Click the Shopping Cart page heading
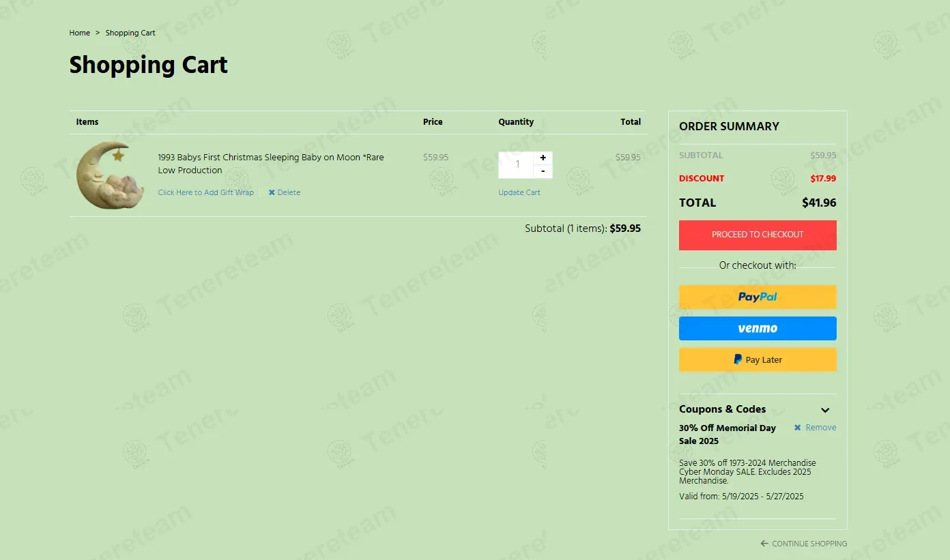Image resolution: width=950 pixels, height=560 pixels. point(148,65)
